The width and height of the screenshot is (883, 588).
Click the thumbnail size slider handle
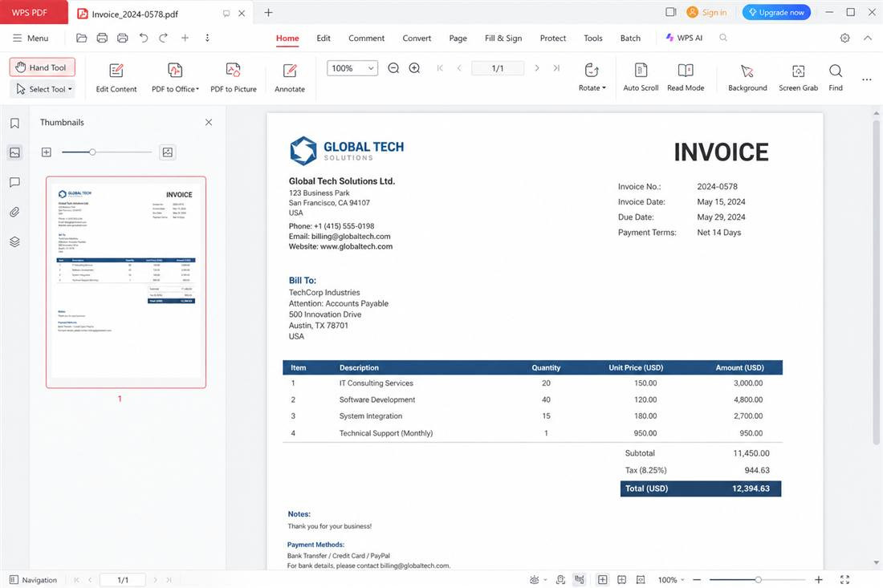(x=92, y=152)
